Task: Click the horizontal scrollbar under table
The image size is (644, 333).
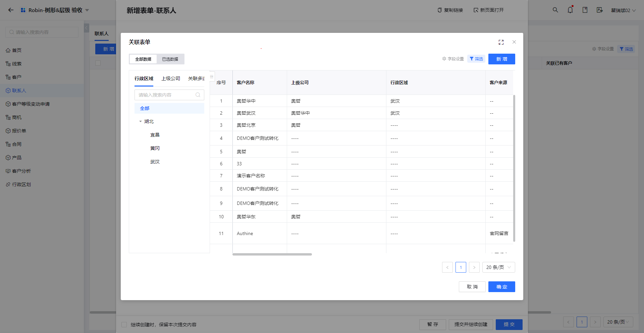Action: [x=272, y=254]
